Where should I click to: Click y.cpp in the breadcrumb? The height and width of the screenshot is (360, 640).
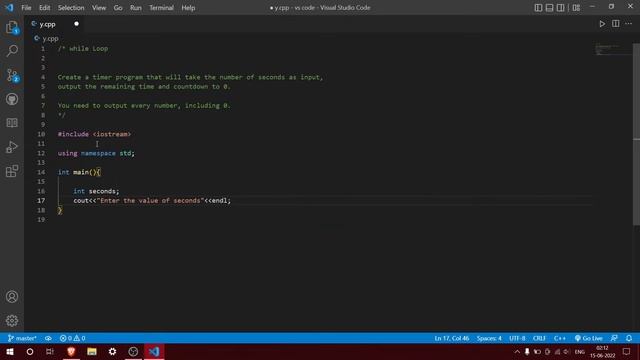[x=50, y=39]
